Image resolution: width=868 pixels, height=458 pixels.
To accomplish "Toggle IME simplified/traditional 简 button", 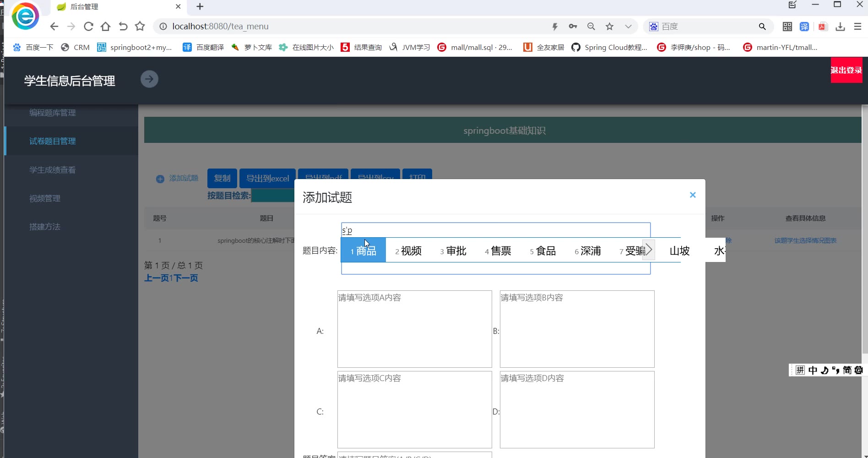I will 847,370.
